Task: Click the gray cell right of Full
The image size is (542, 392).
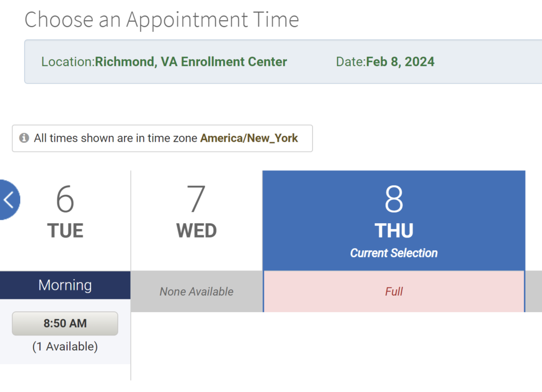Action: 534,291
